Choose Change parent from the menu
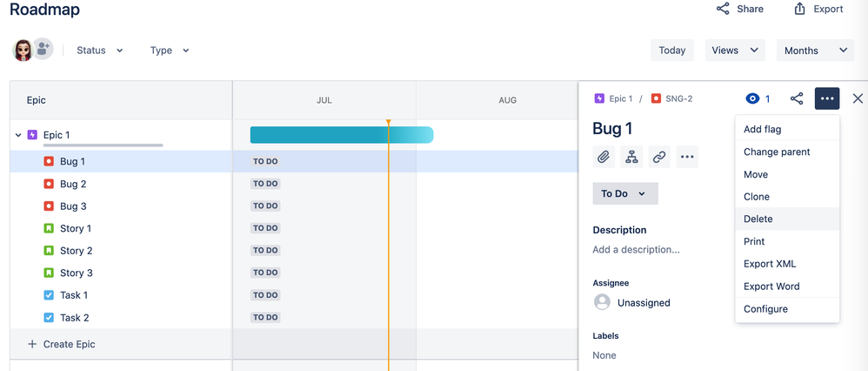The width and height of the screenshot is (868, 371). click(787, 152)
